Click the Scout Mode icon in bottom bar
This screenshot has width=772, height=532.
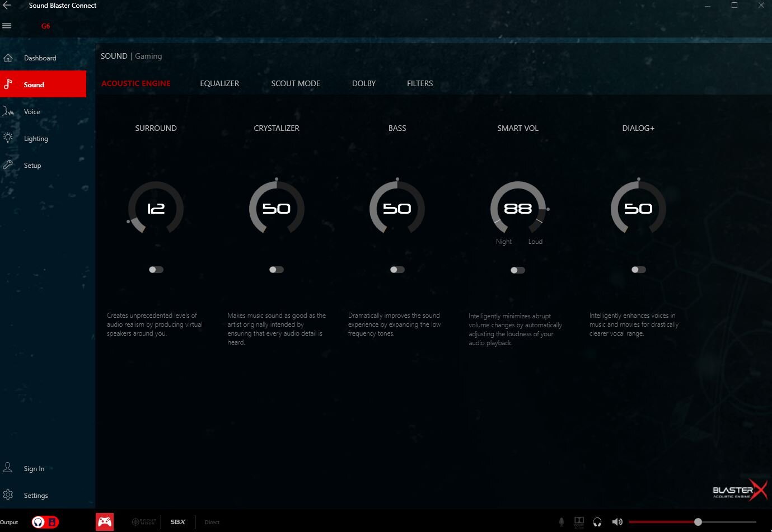click(x=144, y=522)
